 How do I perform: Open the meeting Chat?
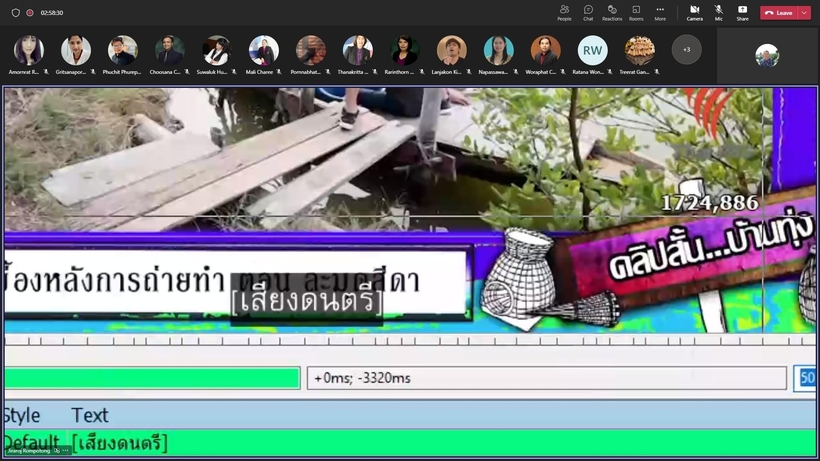point(588,13)
